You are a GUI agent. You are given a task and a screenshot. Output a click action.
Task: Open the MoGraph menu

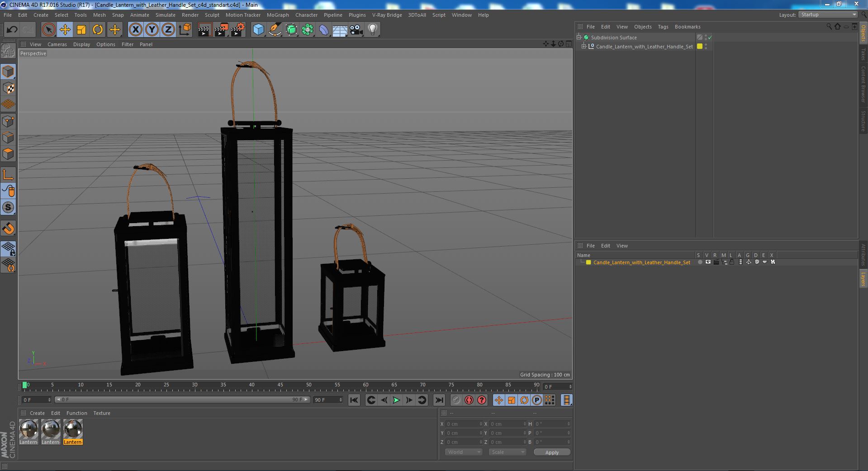278,15
